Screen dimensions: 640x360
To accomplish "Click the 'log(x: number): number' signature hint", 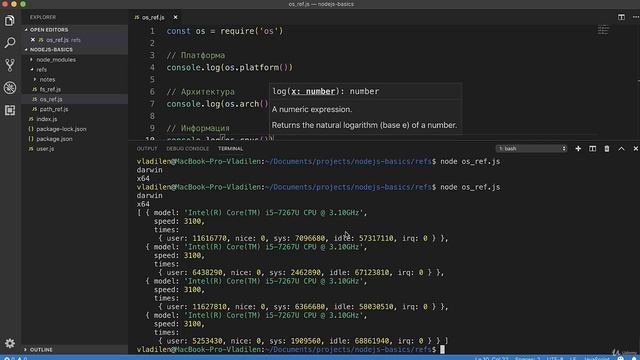I will pyautogui.click(x=326, y=91).
